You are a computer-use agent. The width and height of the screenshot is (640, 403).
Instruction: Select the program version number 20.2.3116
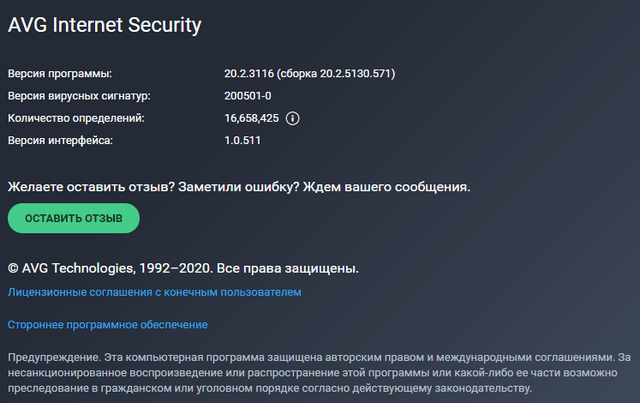pyautogui.click(x=252, y=74)
